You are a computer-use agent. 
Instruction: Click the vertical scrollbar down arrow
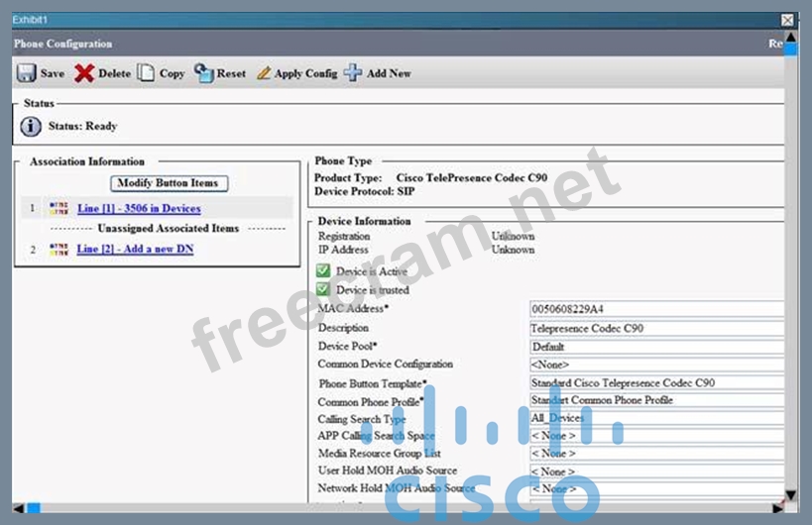pos(790,494)
